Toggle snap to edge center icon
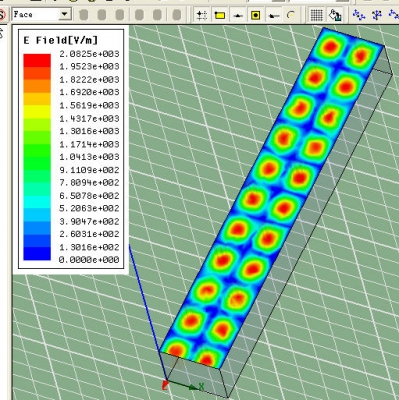 tap(238, 15)
